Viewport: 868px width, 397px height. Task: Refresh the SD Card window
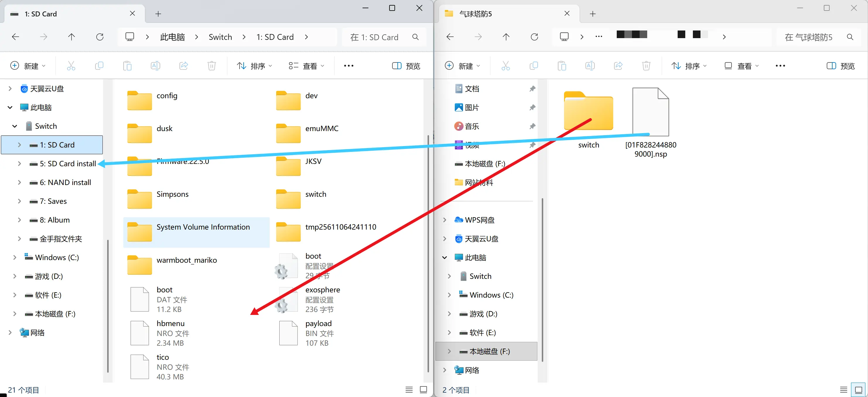100,37
